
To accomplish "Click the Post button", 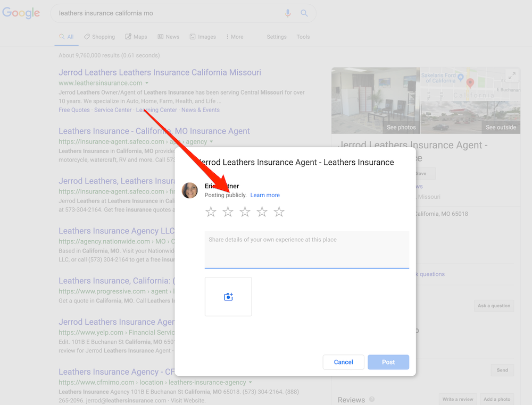I will point(388,362).
